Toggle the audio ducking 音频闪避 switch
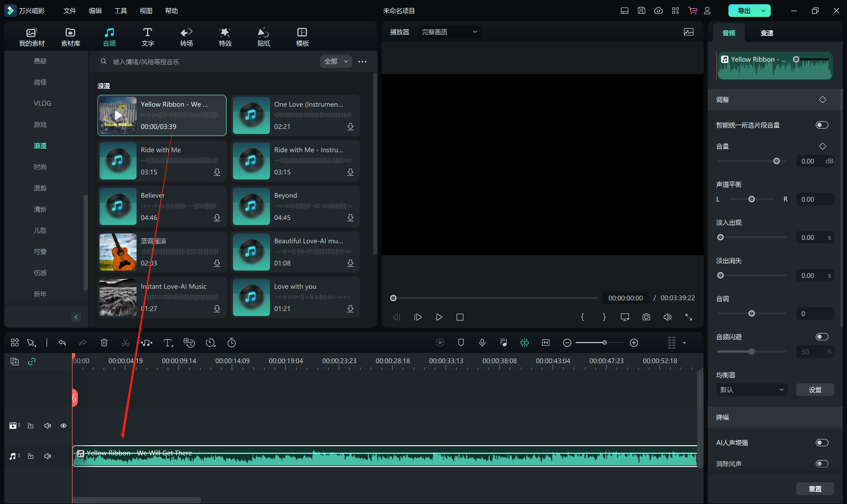This screenshot has height=504, width=847. (822, 336)
